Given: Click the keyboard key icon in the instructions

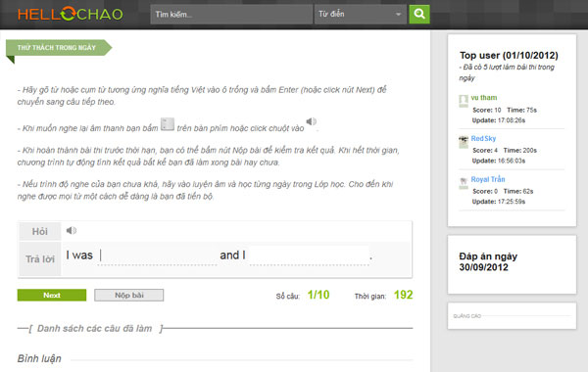Looking at the screenshot, I should [x=168, y=124].
